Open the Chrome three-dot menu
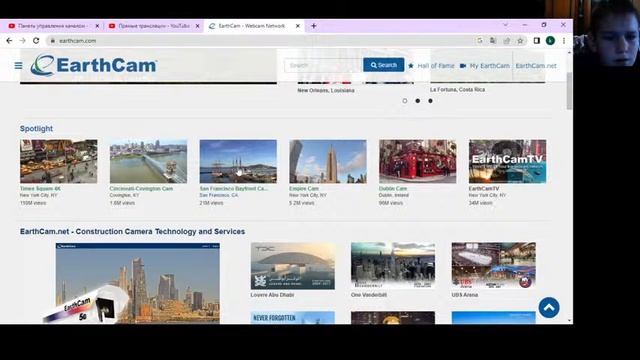640x360 pixels. 564,41
